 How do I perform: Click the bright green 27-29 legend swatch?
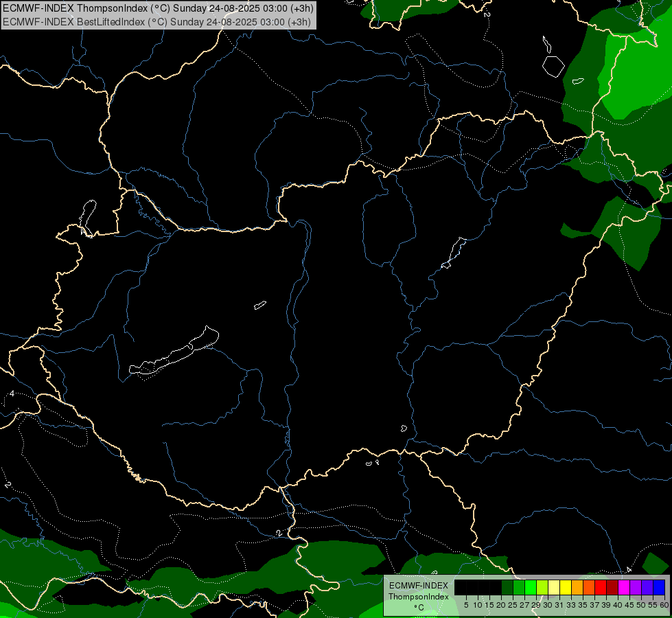[x=531, y=587]
